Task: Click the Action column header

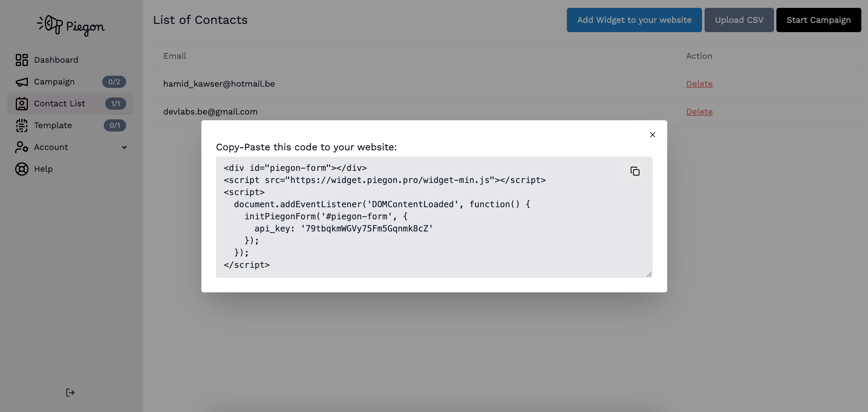Action: 699,56
